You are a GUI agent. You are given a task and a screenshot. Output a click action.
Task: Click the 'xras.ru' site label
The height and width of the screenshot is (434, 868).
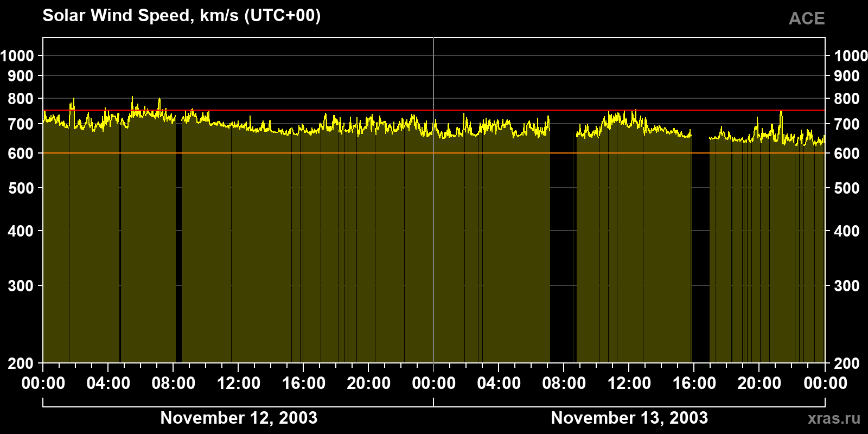click(834, 418)
